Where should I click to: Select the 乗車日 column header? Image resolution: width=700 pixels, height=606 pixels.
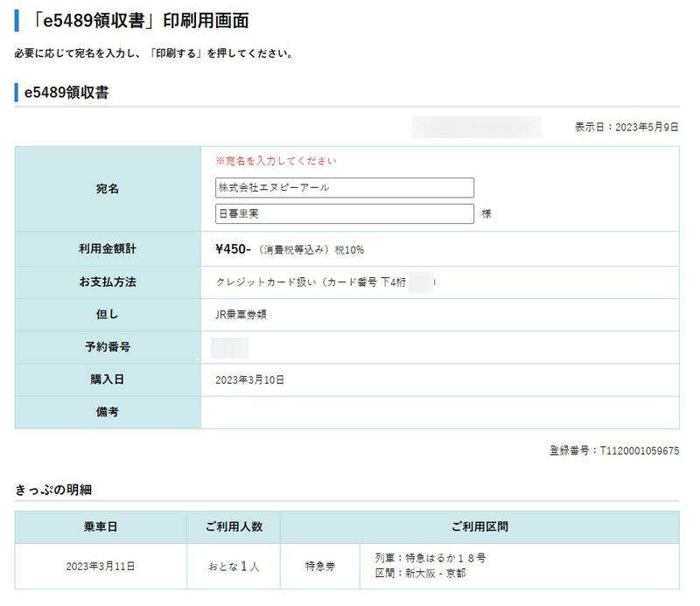click(x=101, y=527)
